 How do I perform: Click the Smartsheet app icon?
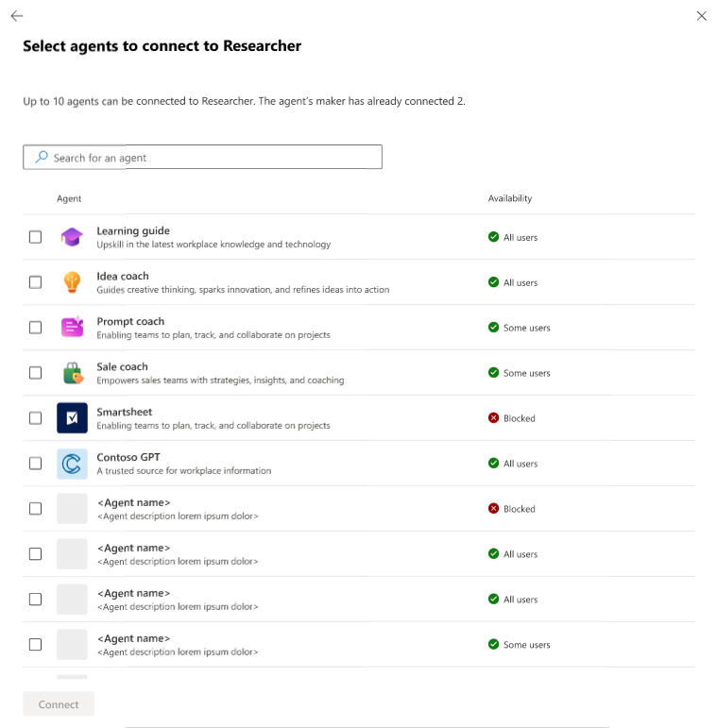click(x=72, y=418)
